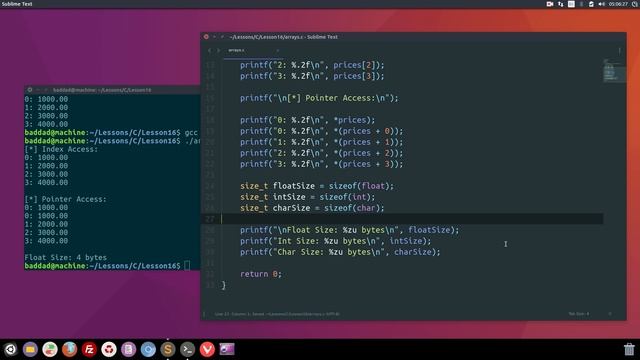Close the Terminal window
The image size is (640, 360).
tap(30, 90)
